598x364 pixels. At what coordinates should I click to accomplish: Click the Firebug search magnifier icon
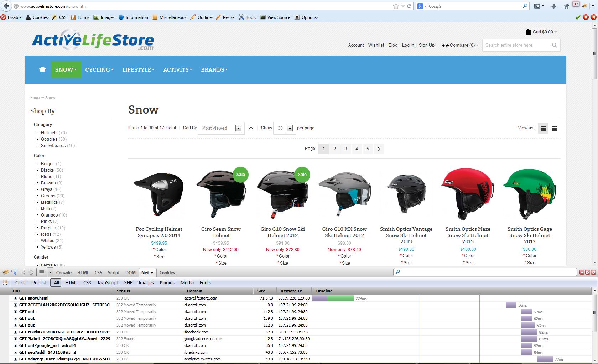(398, 272)
